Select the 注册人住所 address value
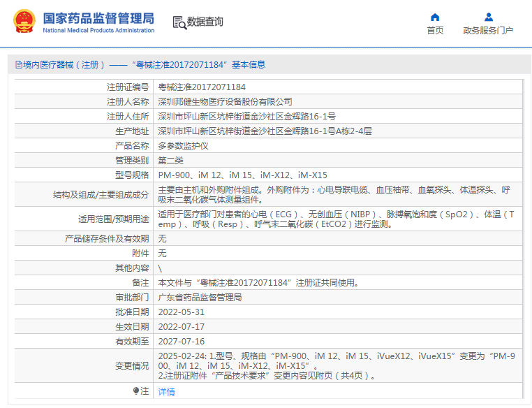 pos(246,117)
